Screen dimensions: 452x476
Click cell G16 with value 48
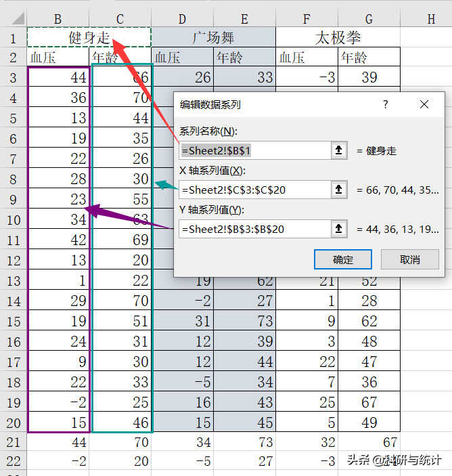pos(369,341)
